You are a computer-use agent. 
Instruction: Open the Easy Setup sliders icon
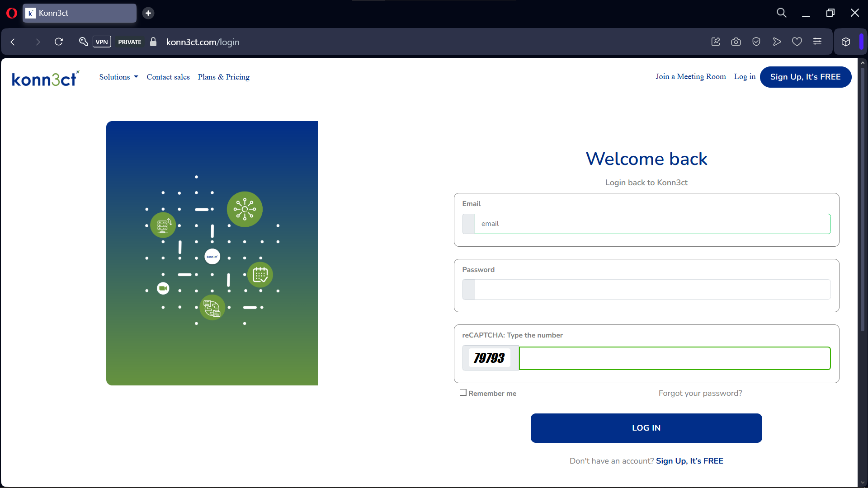tap(817, 42)
